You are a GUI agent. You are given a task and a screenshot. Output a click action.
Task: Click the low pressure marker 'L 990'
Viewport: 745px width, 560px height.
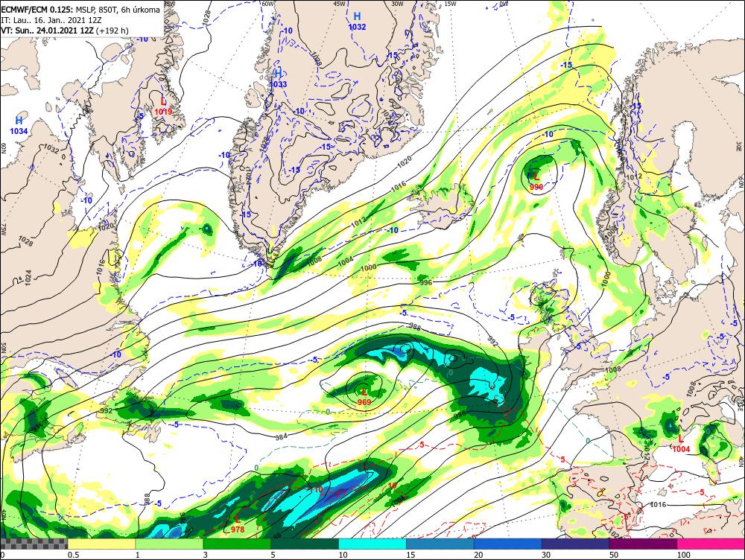point(536,181)
